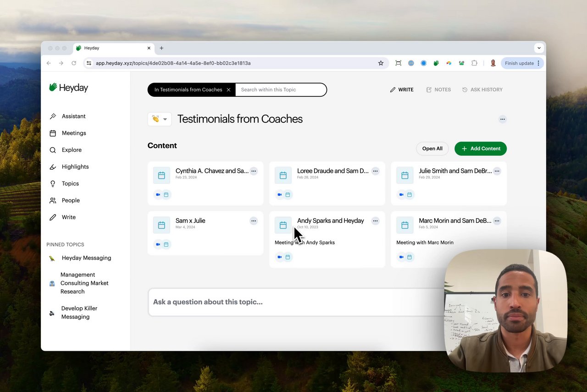The height and width of the screenshot is (392, 587).
Task: Open more options for the Andy Sparks card
Action: [x=376, y=221]
